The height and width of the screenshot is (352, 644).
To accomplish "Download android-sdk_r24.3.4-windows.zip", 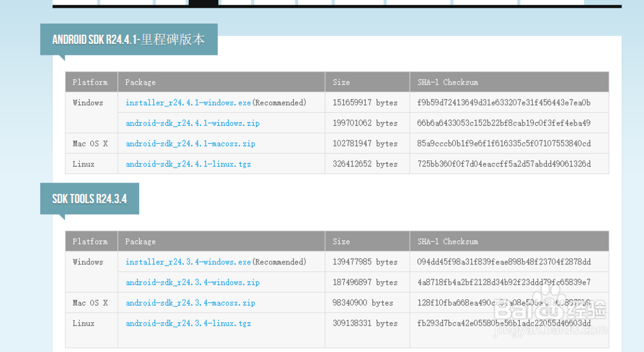I will coord(193,282).
